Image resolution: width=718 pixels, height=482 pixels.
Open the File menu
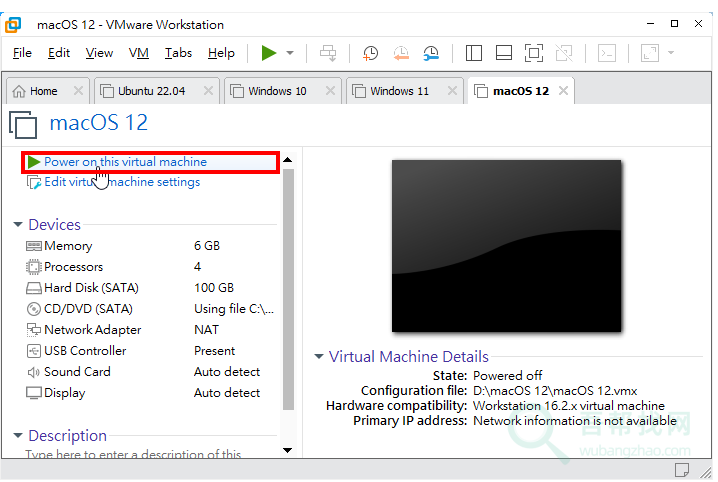[22, 53]
